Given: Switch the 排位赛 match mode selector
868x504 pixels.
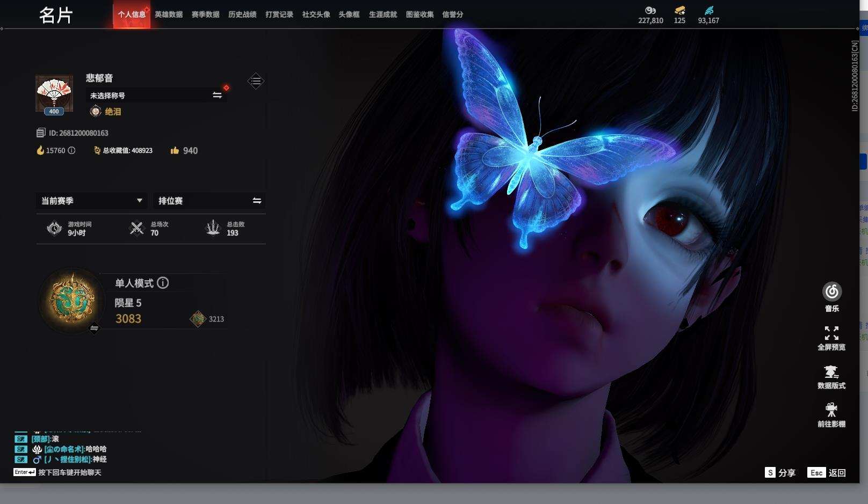Looking at the screenshot, I should coord(209,200).
